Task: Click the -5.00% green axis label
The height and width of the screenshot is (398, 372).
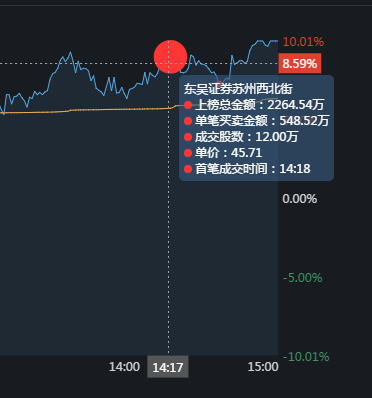Action: [x=302, y=278]
